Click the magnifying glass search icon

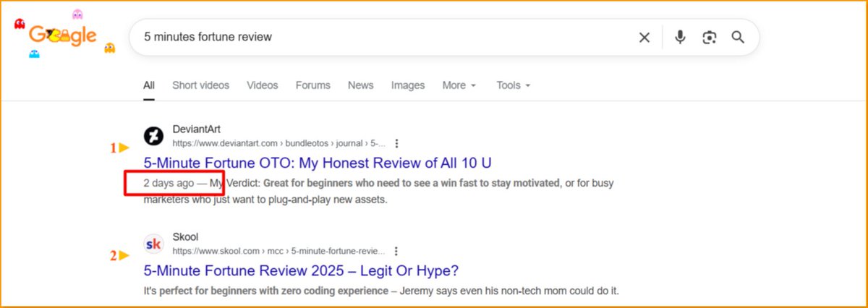click(738, 37)
